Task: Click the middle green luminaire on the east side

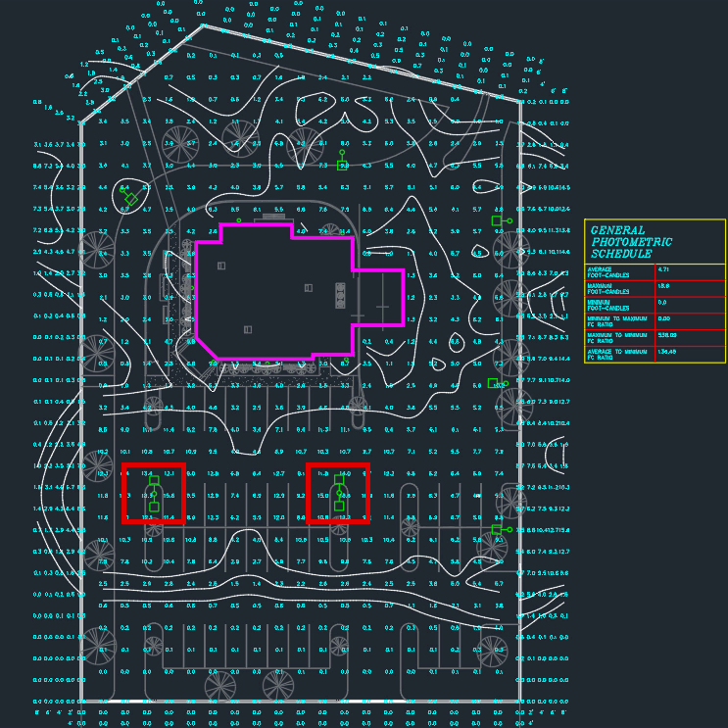Action: [x=498, y=383]
